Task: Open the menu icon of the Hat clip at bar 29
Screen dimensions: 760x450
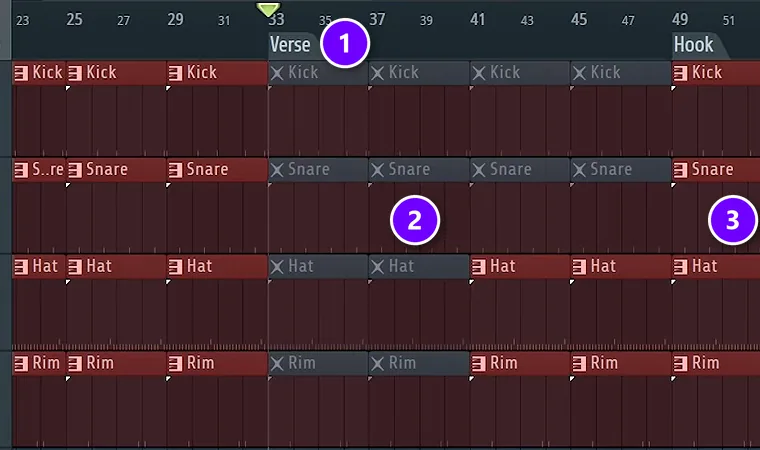Action: point(175,267)
